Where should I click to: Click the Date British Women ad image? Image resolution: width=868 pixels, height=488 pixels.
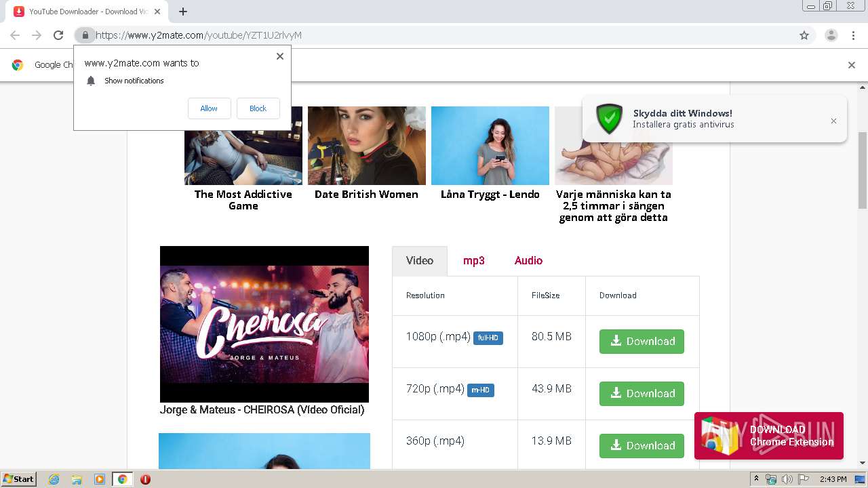point(367,146)
